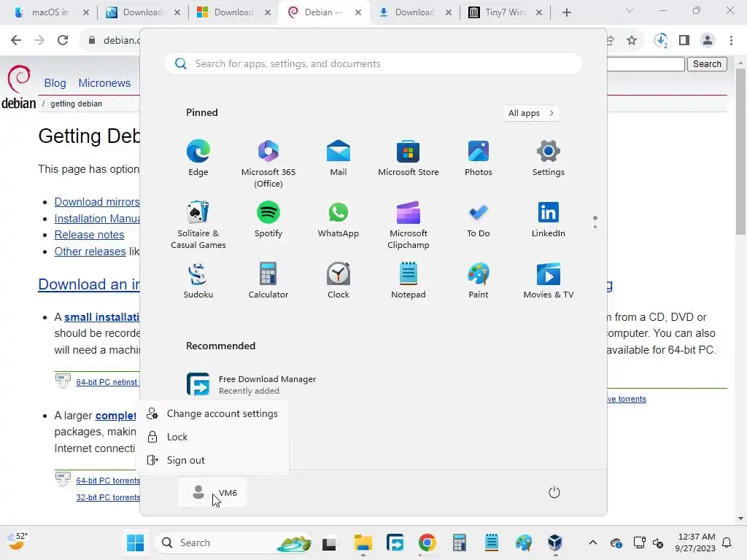The height and width of the screenshot is (560, 747).
Task: Open Task View on the taskbar
Action: click(329, 542)
